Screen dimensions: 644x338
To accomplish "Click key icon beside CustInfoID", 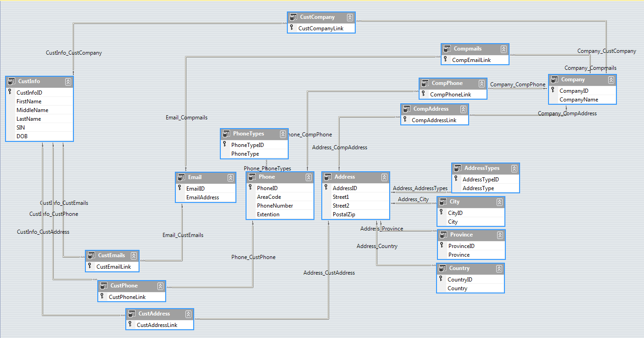I will coord(10,92).
